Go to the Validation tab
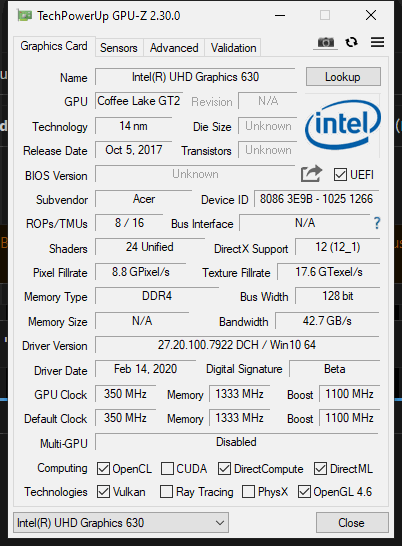The height and width of the screenshot is (546, 402). click(233, 48)
